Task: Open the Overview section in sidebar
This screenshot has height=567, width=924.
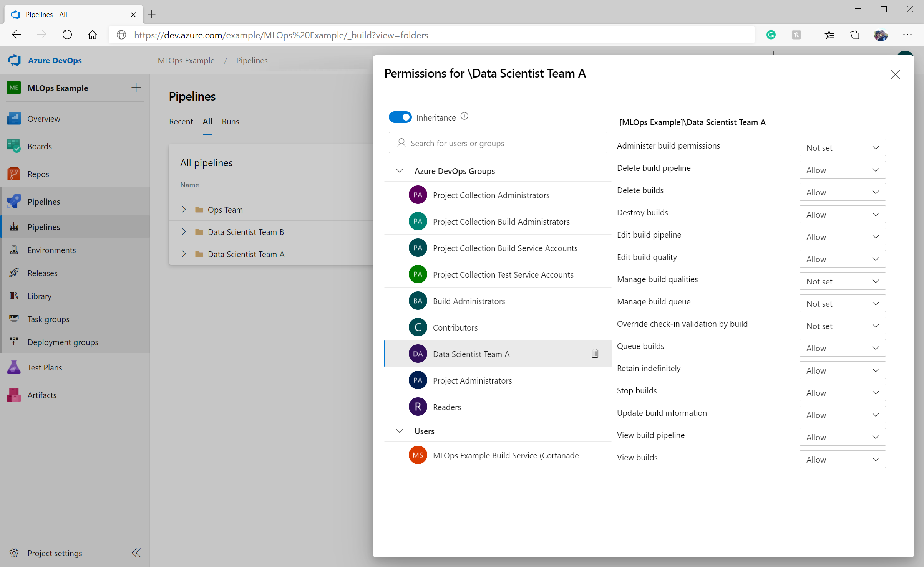Action: click(x=75, y=119)
